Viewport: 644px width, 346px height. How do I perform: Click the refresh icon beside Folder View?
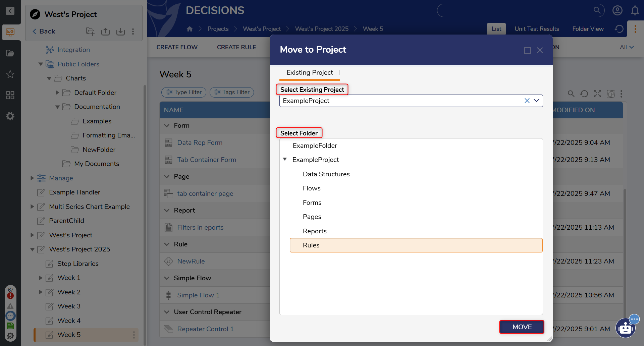tap(619, 29)
